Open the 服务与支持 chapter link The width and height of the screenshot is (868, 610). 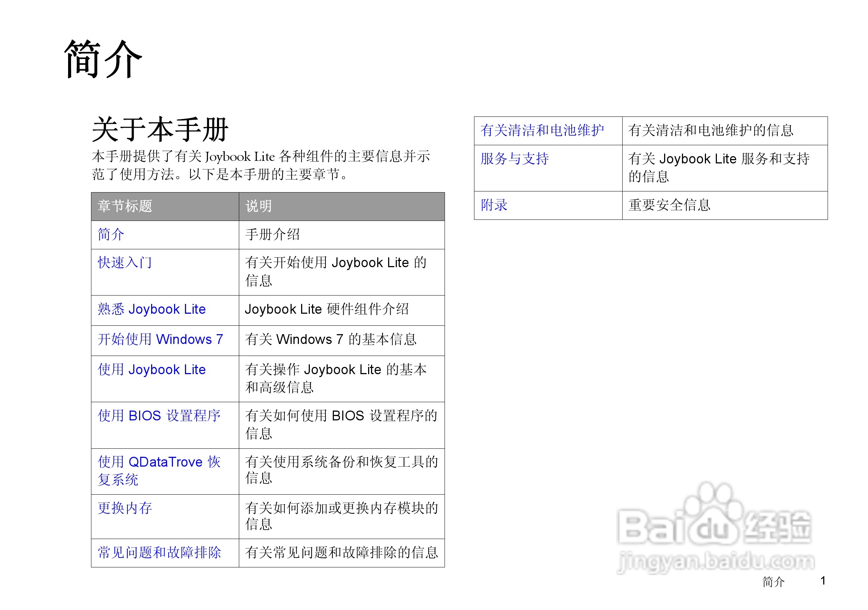pos(515,159)
